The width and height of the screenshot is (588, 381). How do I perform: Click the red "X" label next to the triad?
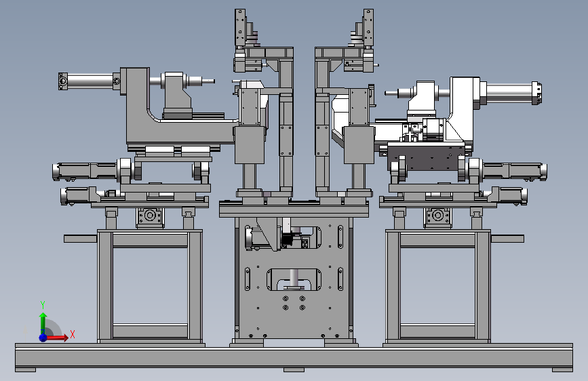point(73,334)
